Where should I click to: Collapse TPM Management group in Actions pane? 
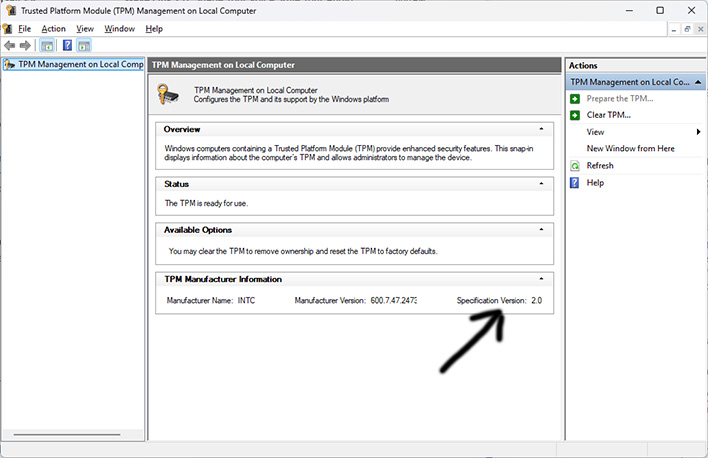(698, 82)
